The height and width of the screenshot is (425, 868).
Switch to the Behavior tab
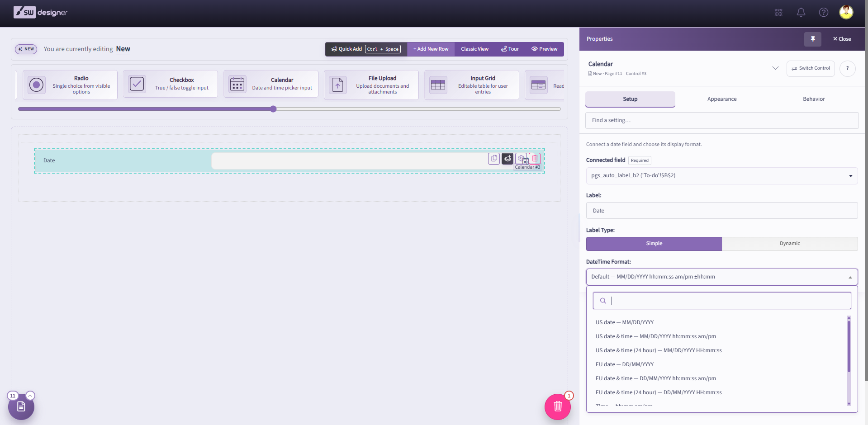814,99
